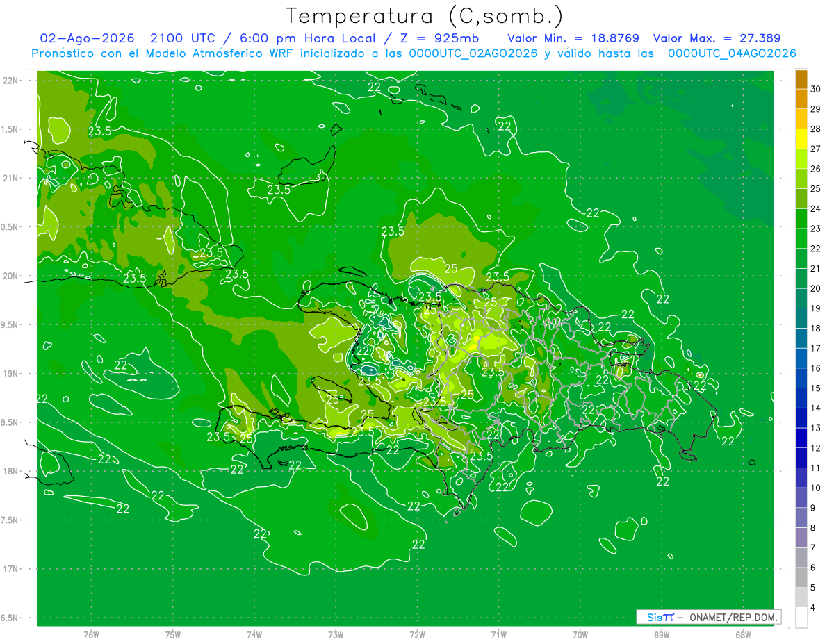The image size is (834, 644).
Task: Click the Sistπ ONAMET/REP.DOM. logo box
Action: pos(708,617)
